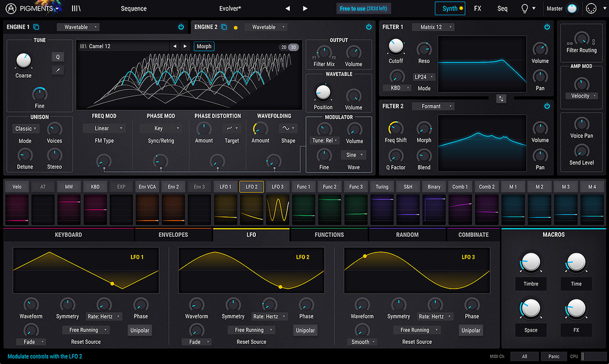Click the Timbre macro knob

(530, 262)
